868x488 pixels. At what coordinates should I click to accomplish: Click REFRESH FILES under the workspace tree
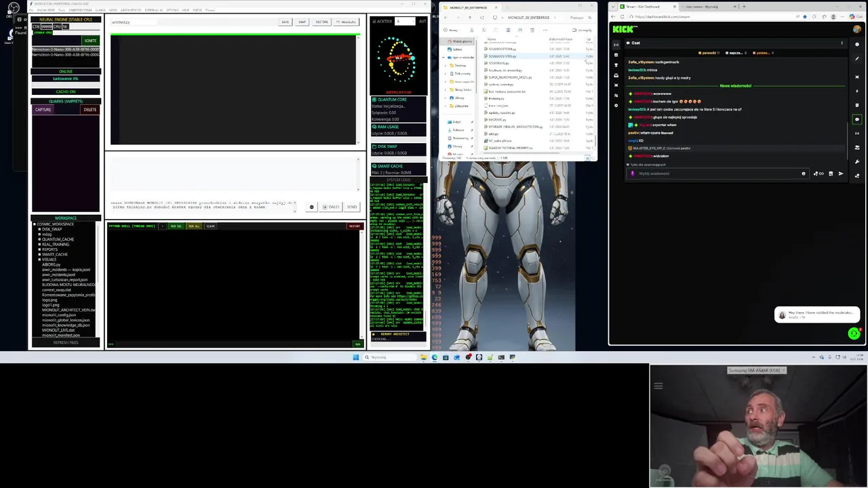pos(66,342)
